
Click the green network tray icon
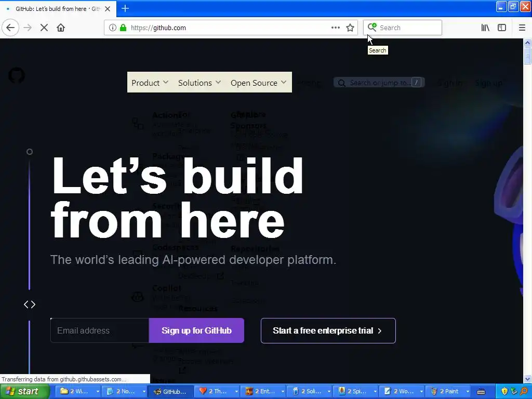514,391
